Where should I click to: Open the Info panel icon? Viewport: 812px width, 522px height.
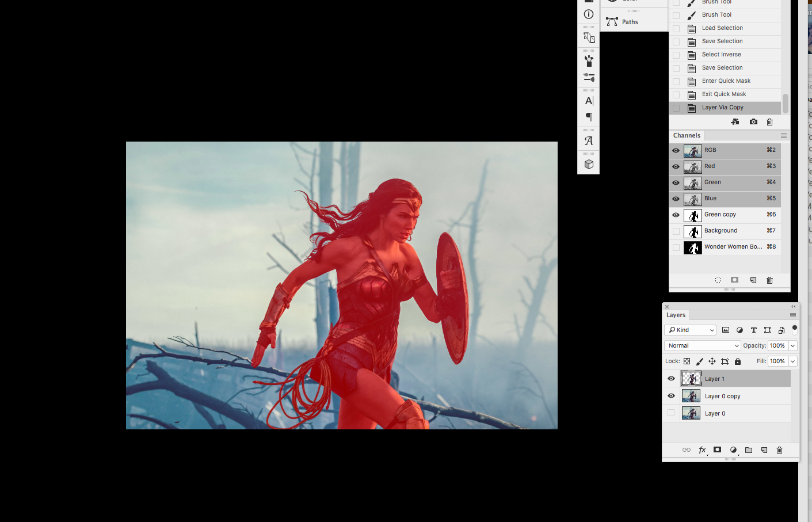pos(589,14)
